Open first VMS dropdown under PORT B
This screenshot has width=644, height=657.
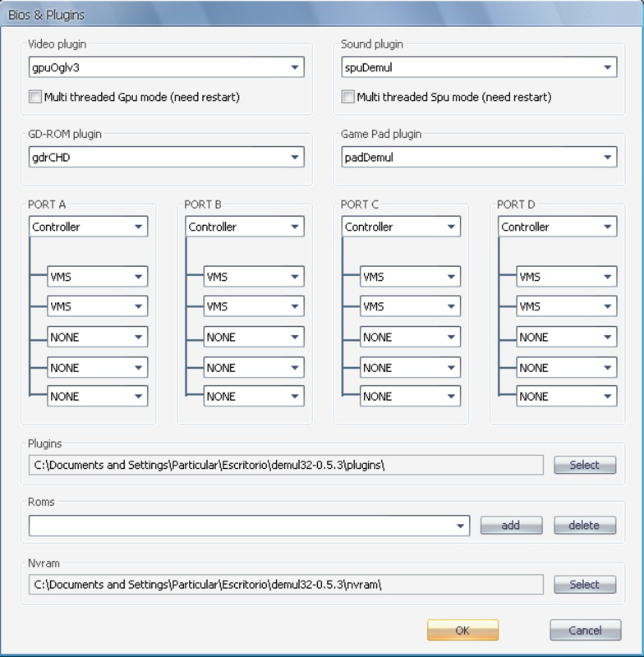coord(254,277)
